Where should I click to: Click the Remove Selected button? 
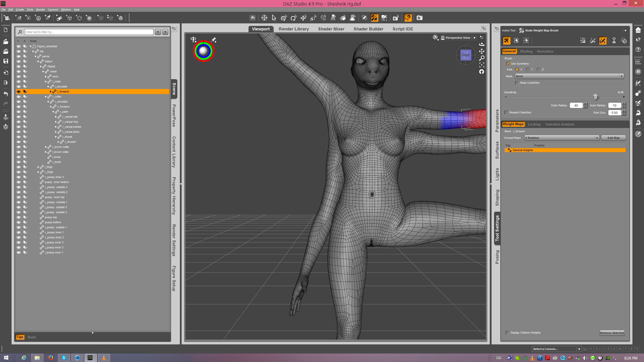(x=612, y=333)
